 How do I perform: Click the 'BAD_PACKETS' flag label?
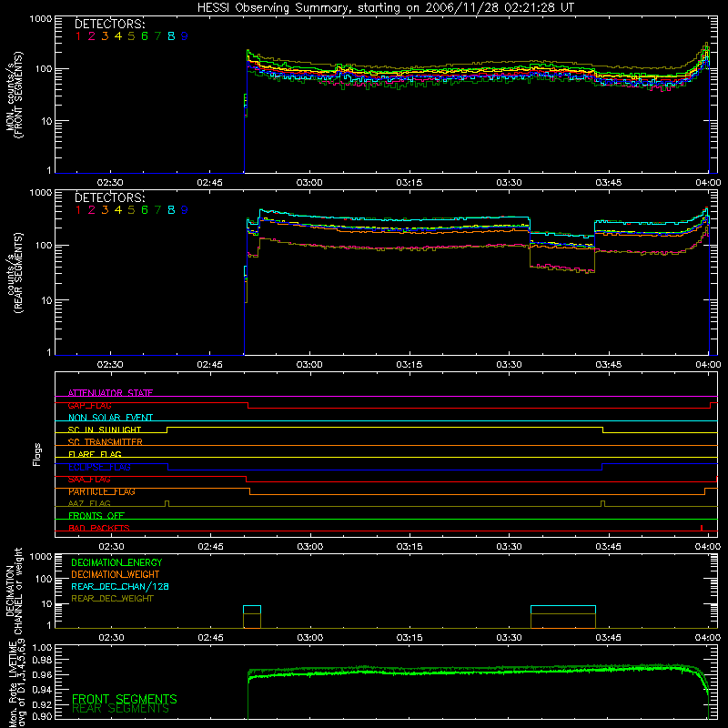coord(99,528)
